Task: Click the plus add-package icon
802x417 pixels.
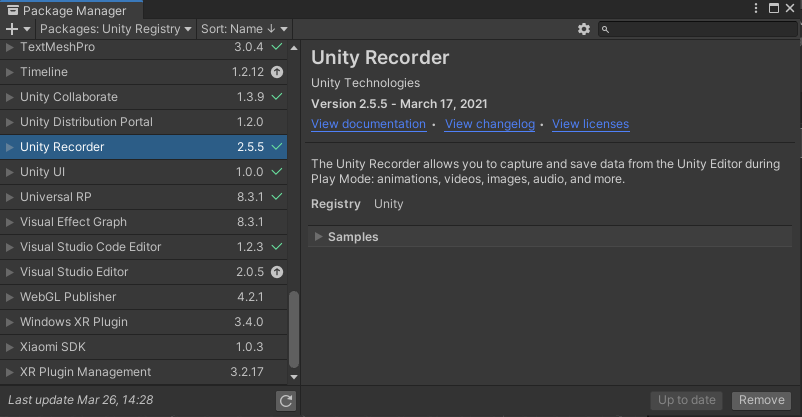Action: point(11,29)
